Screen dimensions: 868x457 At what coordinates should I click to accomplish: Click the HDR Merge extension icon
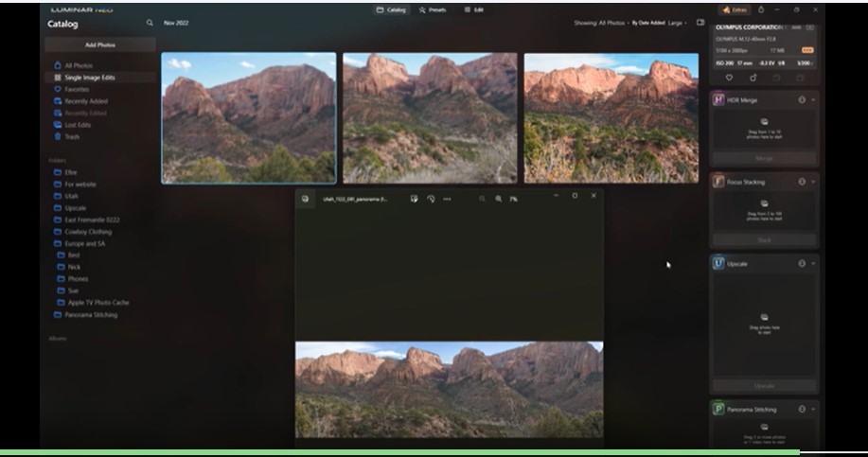point(718,100)
